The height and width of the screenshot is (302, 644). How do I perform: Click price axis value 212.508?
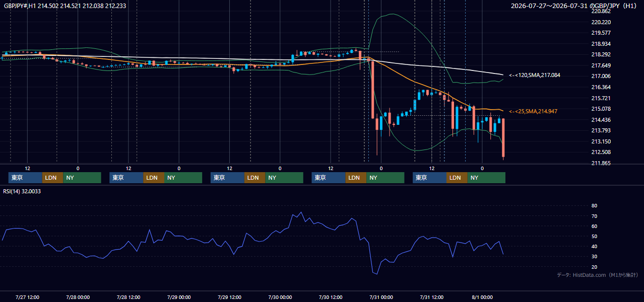pyautogui.click(x=601, y=152)
